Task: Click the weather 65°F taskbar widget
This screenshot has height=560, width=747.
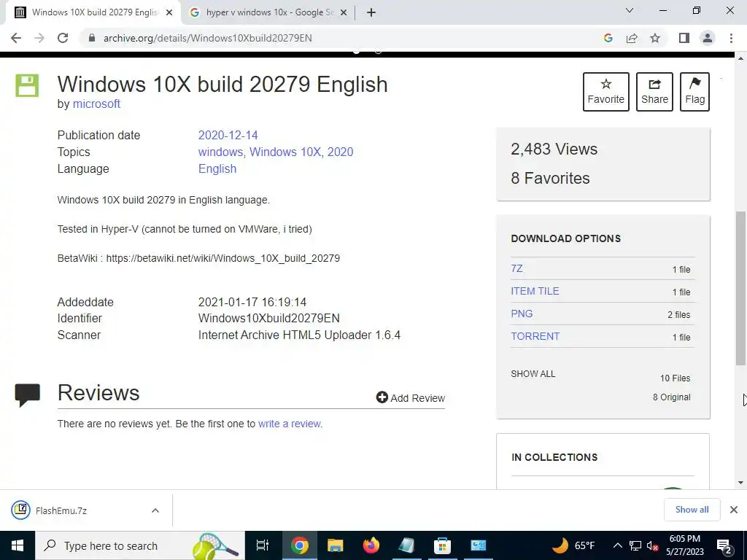Action: pos(573,545)
